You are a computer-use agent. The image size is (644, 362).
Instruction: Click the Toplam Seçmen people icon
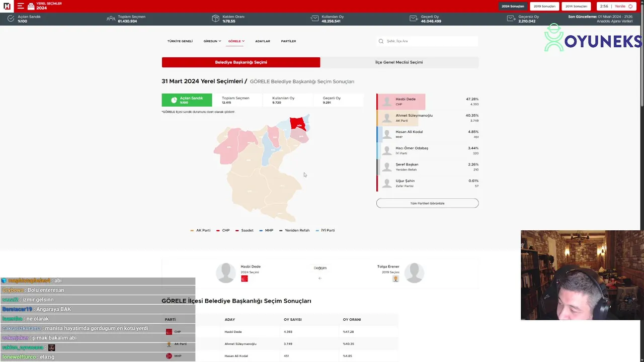click(111, 19)
